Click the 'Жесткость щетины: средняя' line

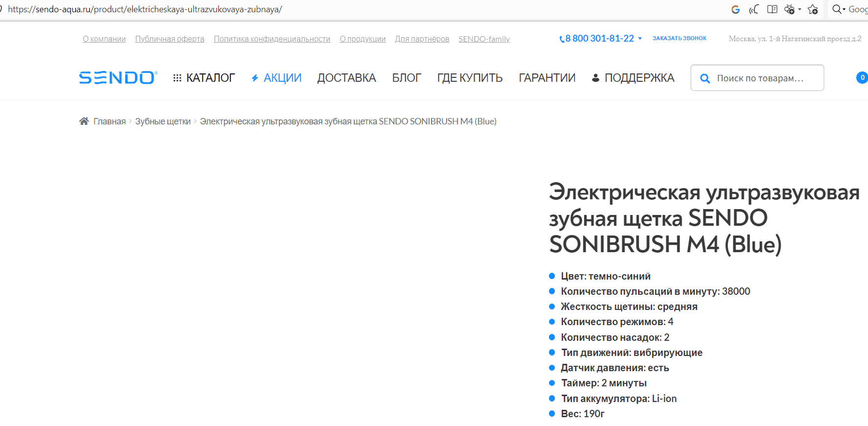[x=629, y=307]
